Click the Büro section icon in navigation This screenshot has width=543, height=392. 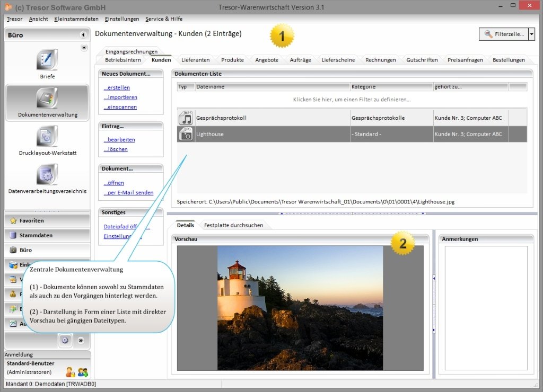(x=13, y=250)
